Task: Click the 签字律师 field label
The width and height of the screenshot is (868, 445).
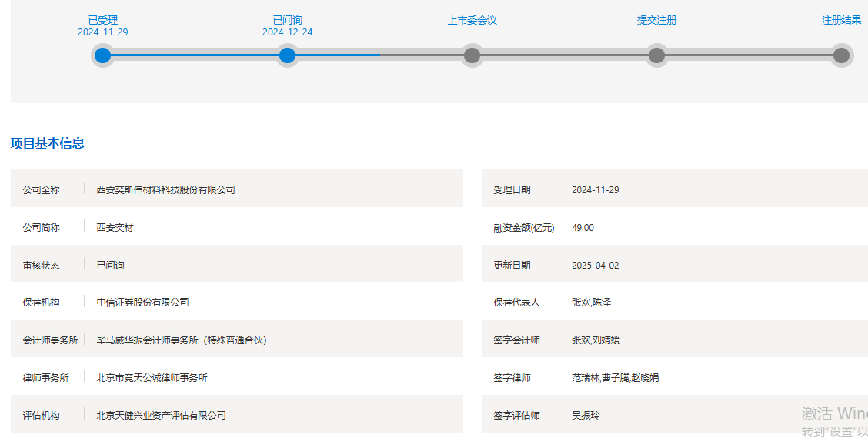Action: coord(512,377)
